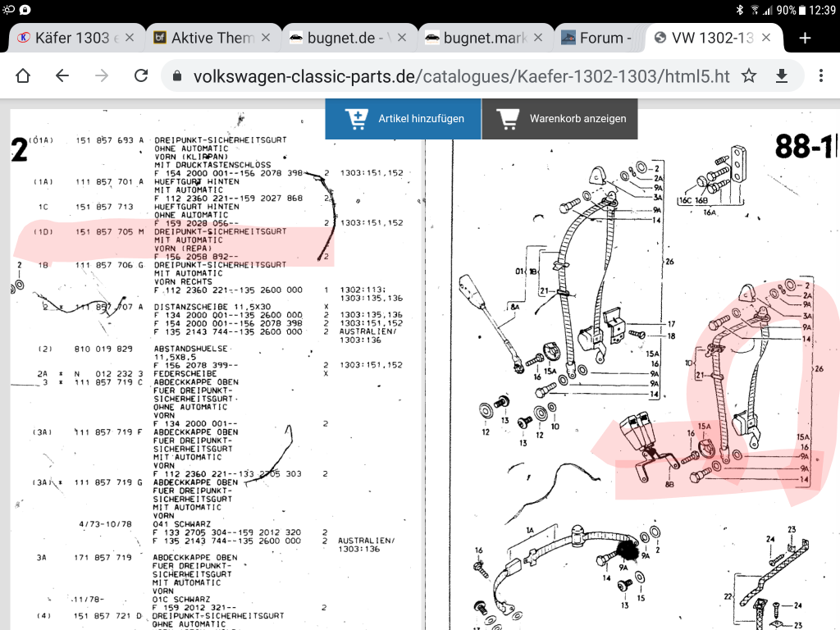
Task: Close the Käfer 1303 tab
Action: 130,38
